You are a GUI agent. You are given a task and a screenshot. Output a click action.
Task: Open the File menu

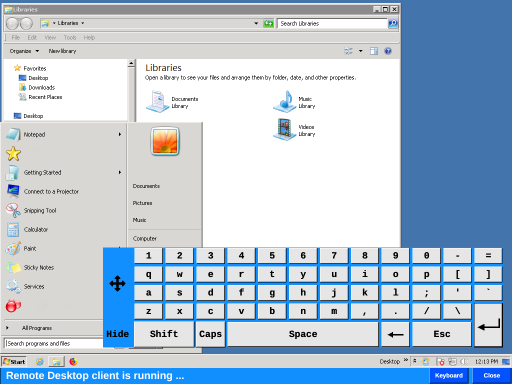(x=16, y=37)
